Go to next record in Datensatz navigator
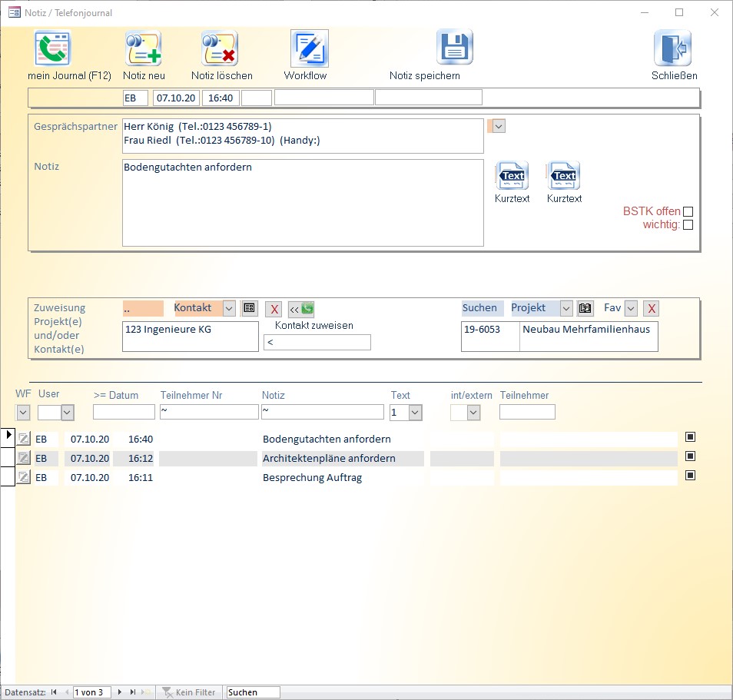Image resolution: width=733 pixels, height=700 pixels. pos(119,692)
